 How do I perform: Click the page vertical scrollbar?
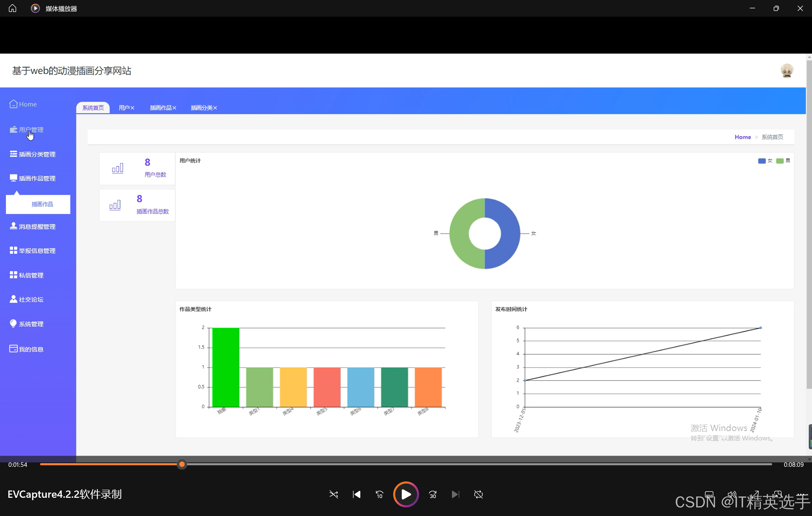[x=809, y=225]
